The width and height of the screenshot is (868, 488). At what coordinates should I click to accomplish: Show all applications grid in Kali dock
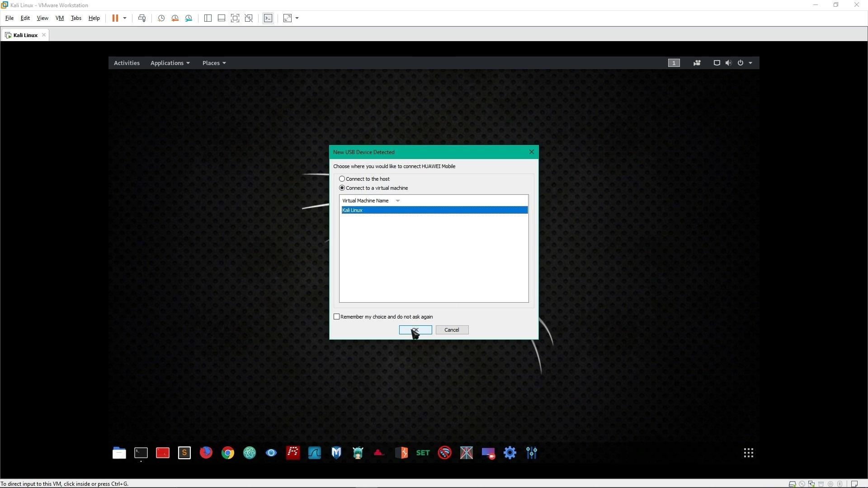click(x=749, y=453)
